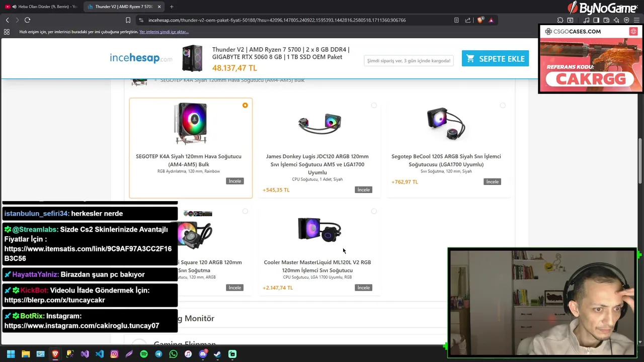Click the '48.137,47 TL' total price
644x362 pixels.
tap(234, 68)
